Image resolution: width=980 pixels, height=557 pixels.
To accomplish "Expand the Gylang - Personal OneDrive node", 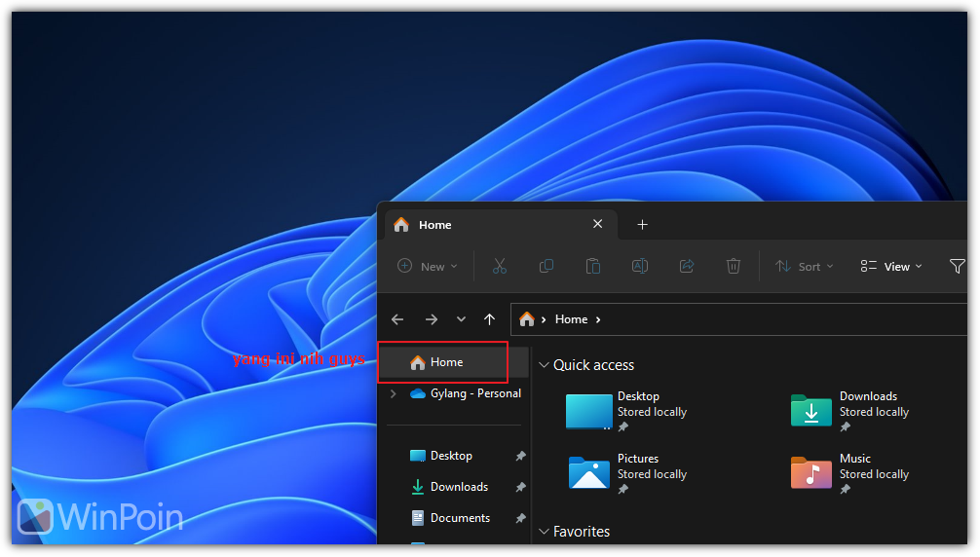I will [393, 394].
